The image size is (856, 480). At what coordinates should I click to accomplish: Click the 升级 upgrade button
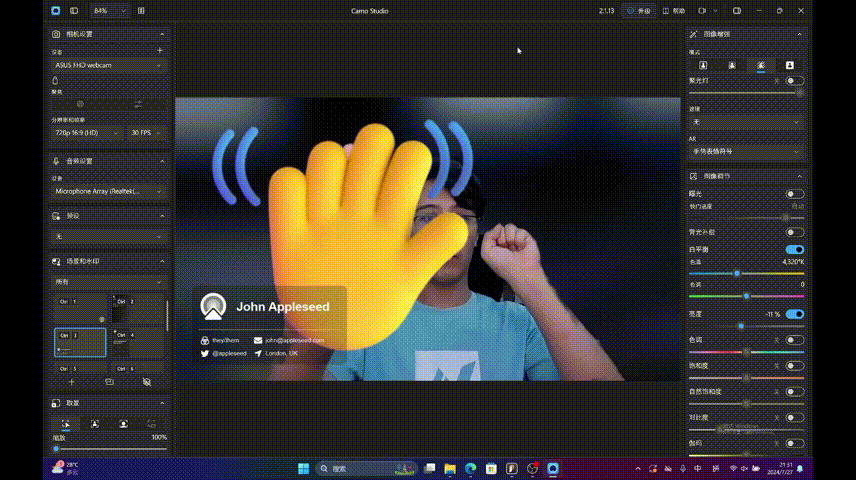pyautogui.click(x=639, y=11)
